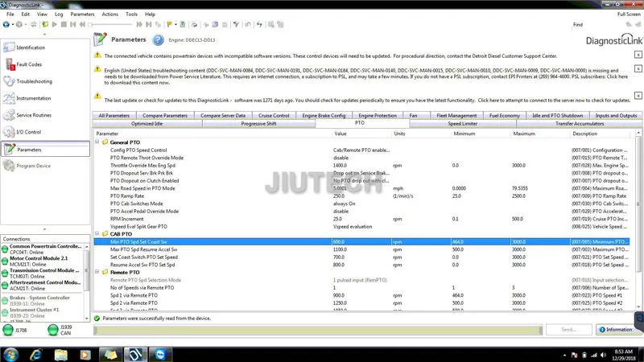Viewport: 644px width, 362px height.
Task: Open the Windows Start menu
Action: pos(10,354)
